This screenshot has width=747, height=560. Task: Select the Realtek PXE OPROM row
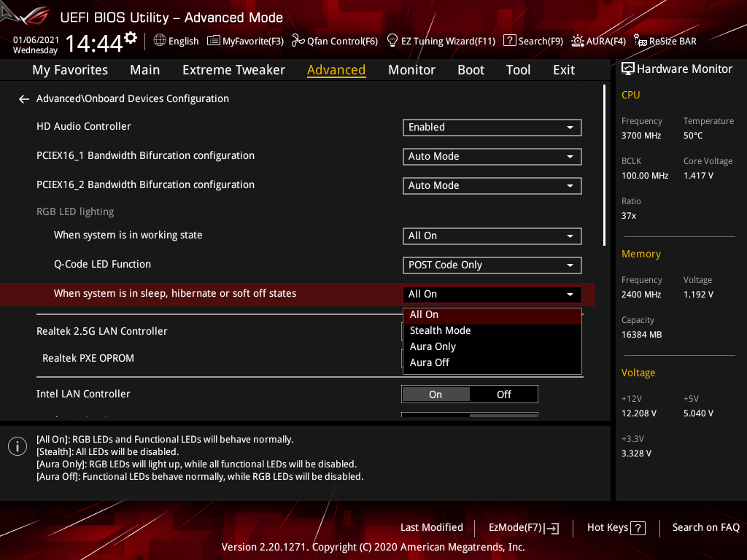[x=88, y=358]
